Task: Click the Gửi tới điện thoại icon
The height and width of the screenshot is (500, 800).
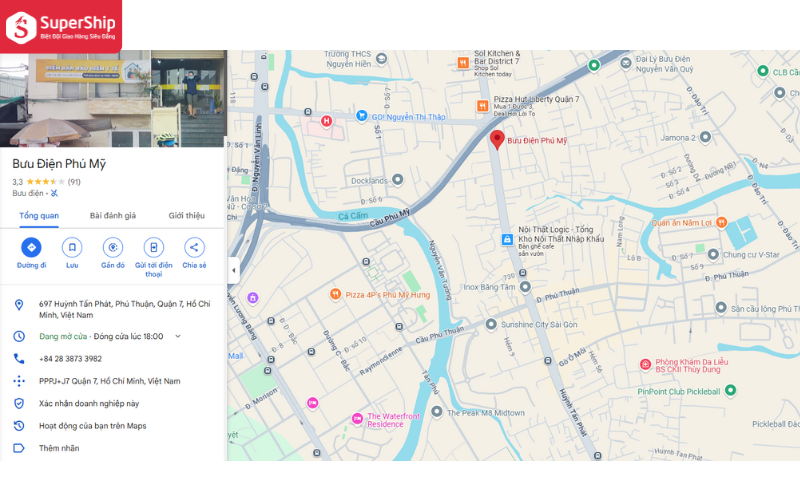Action: [x=154, y=247]
